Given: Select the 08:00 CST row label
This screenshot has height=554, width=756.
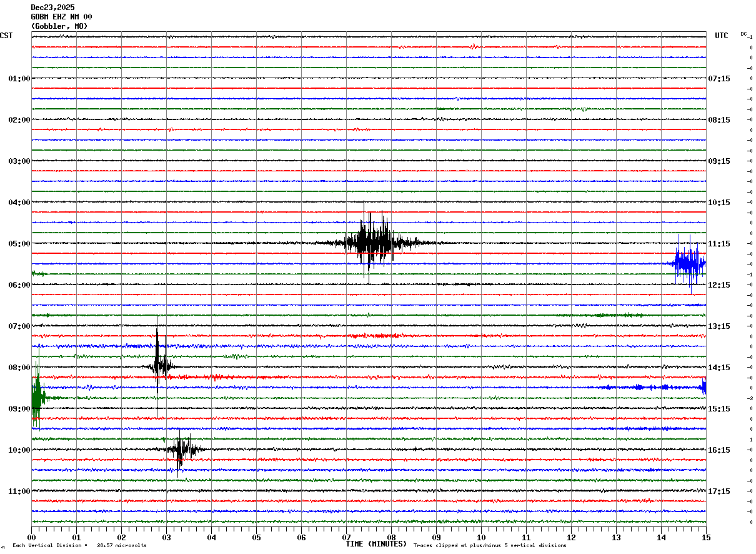Looking at the screenshot, I should 19,368.
